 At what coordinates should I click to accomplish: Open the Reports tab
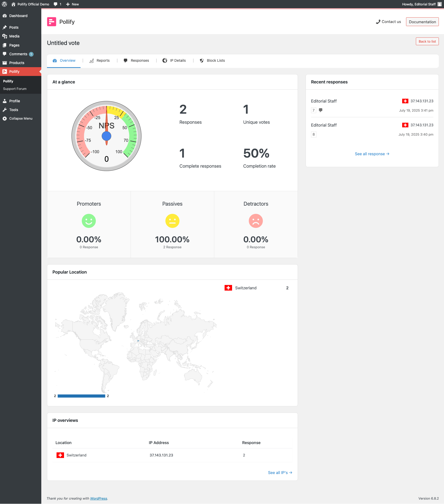[100, 60]
